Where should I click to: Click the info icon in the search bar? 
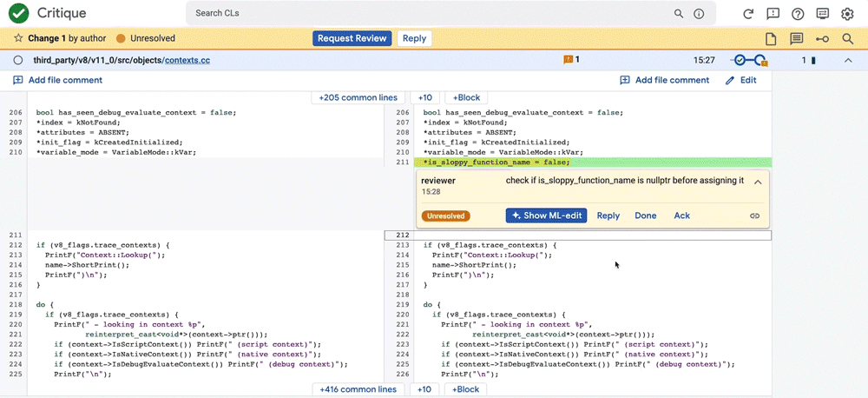699,13
